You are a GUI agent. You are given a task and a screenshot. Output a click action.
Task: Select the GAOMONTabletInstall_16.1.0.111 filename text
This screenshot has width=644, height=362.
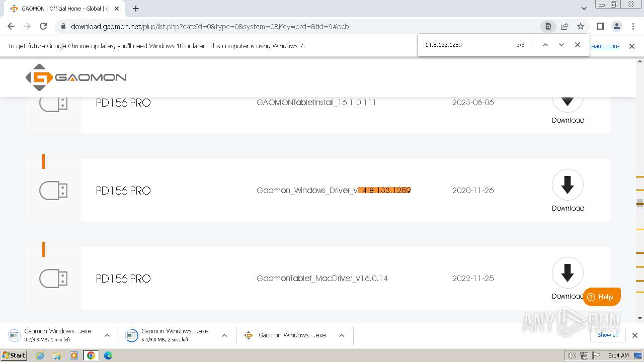[x=316, y=103]
